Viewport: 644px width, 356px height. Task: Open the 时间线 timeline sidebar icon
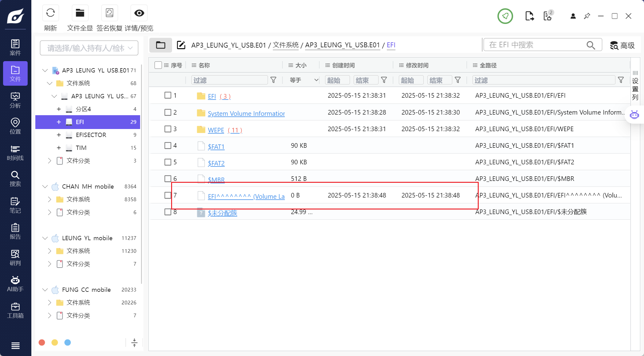point(15,153)
